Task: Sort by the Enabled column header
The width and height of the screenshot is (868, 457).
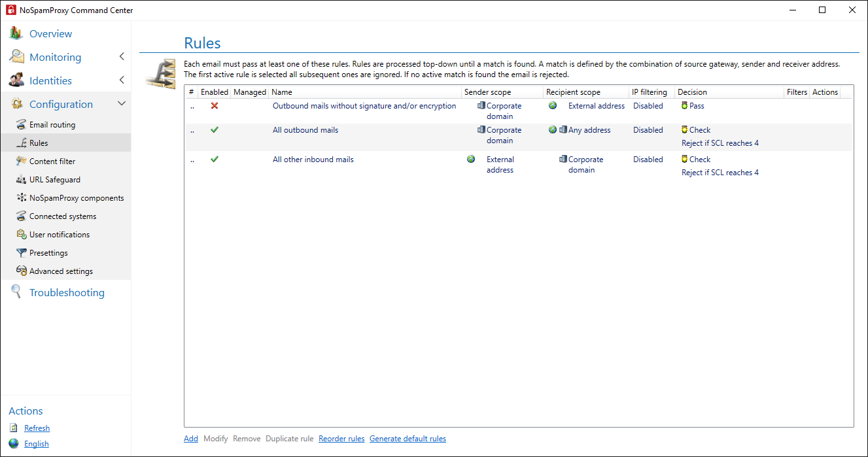Action: point(214,92)
